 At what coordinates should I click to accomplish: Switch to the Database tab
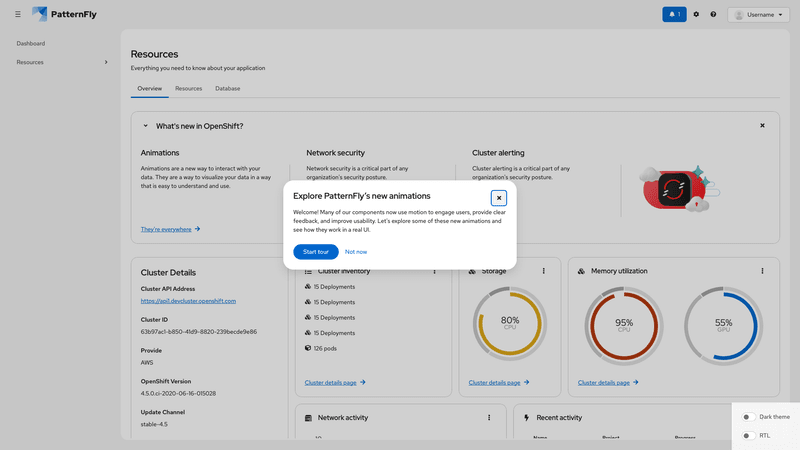[x=228, y=88]
